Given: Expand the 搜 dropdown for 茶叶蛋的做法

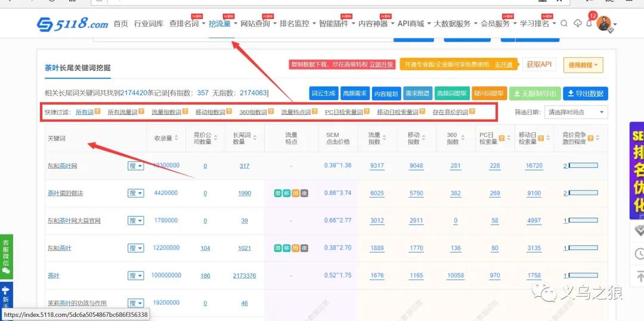Looking at the screenshot, I should (136, 193).
